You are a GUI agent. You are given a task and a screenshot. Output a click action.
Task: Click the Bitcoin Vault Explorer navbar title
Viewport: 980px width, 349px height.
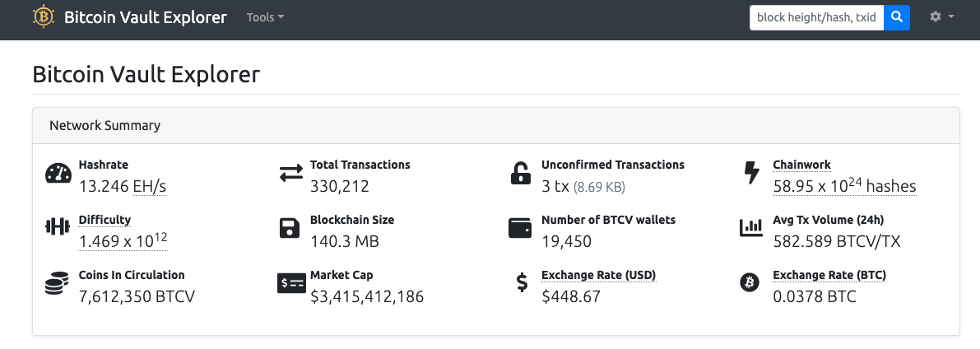[x=146, y=17]
